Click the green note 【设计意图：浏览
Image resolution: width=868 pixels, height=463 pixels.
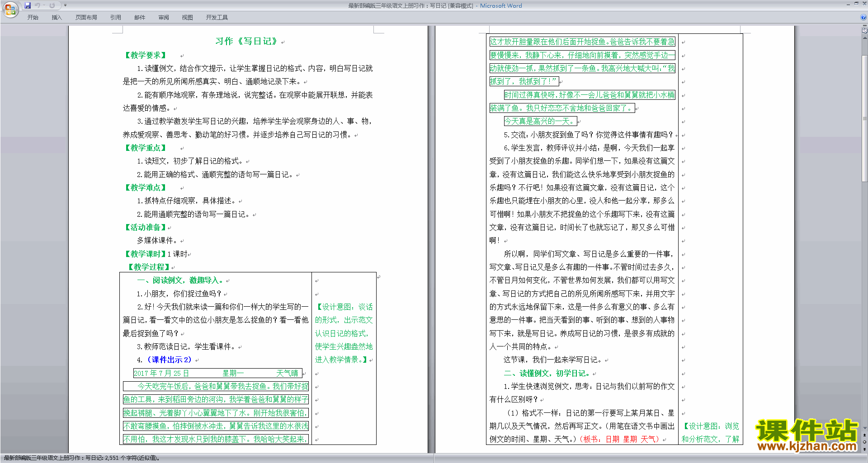(710, 426)
